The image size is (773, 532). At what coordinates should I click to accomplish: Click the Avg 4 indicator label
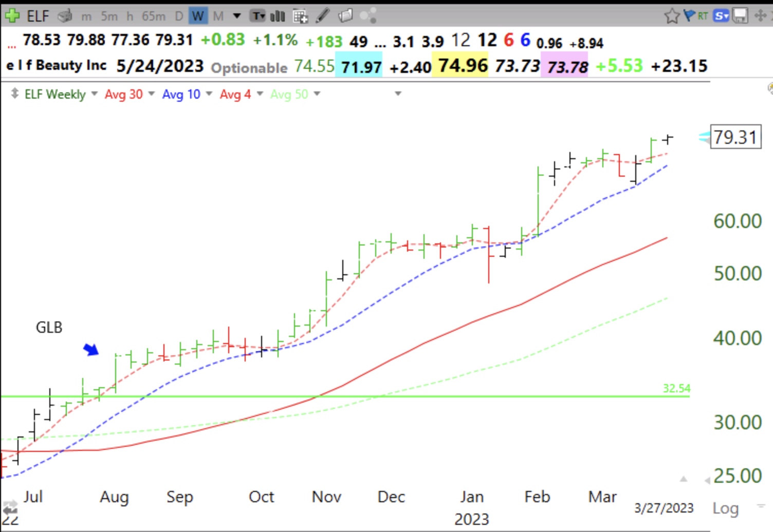tap(235, 94)
